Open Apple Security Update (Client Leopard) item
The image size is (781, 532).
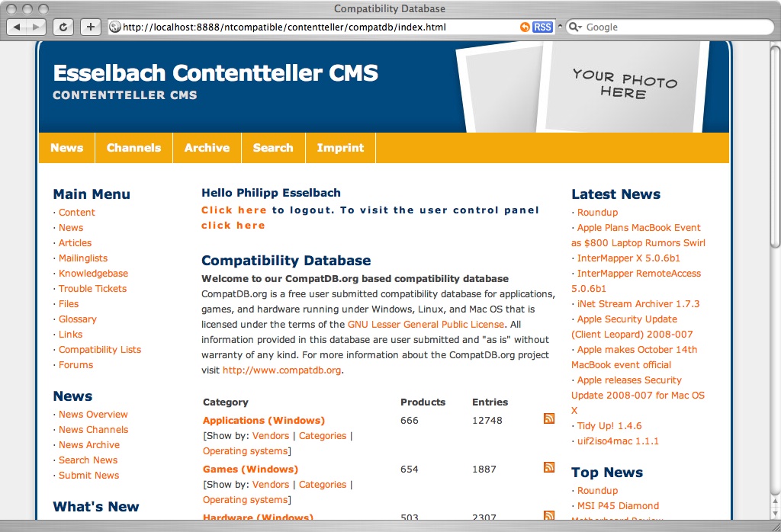coord(632,326)
